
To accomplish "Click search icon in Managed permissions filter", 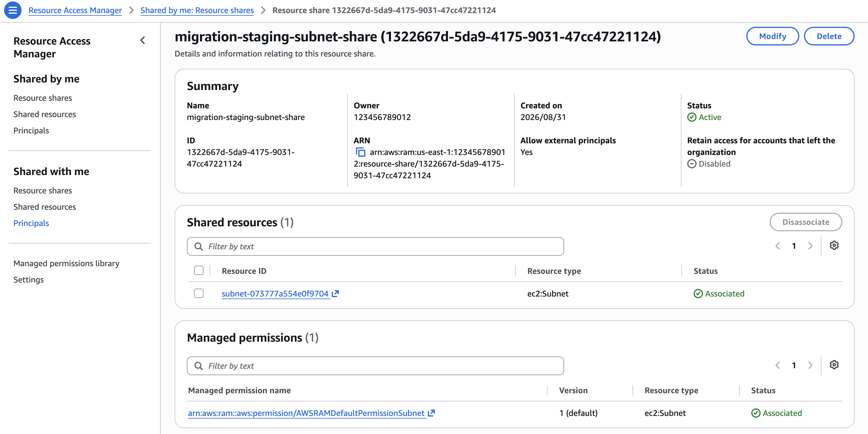I will point(199,366).
